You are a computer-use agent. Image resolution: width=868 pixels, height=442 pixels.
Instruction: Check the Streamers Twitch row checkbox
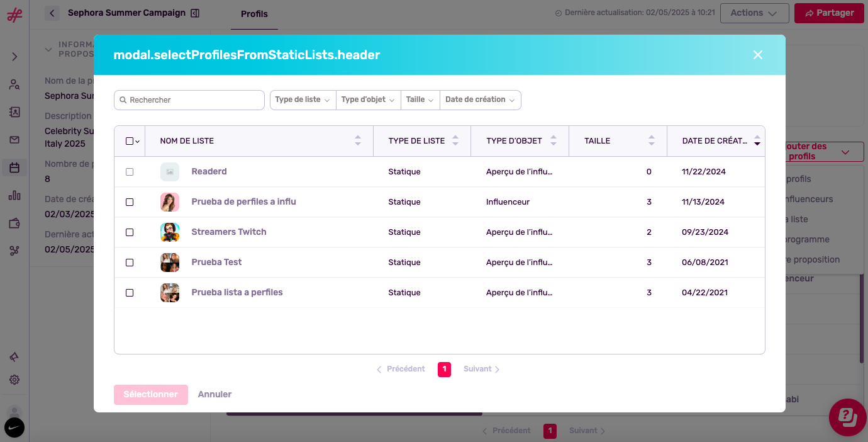[x=130, y=232]
